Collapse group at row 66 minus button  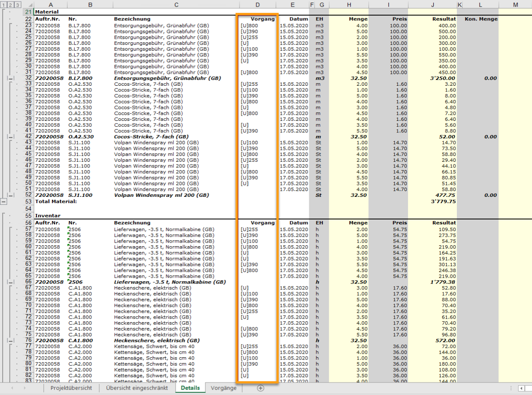[x=11, y=282]
